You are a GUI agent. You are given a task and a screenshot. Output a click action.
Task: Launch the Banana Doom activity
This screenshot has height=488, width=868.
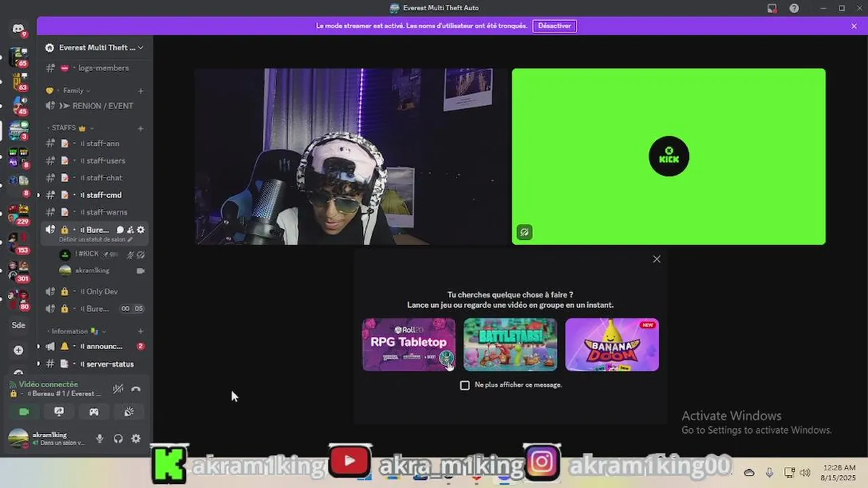point(612,344)
